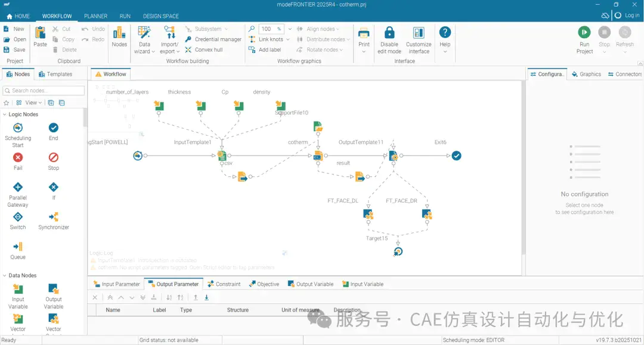
Task: Expand all node groups icon
Action: pos(51,103)
